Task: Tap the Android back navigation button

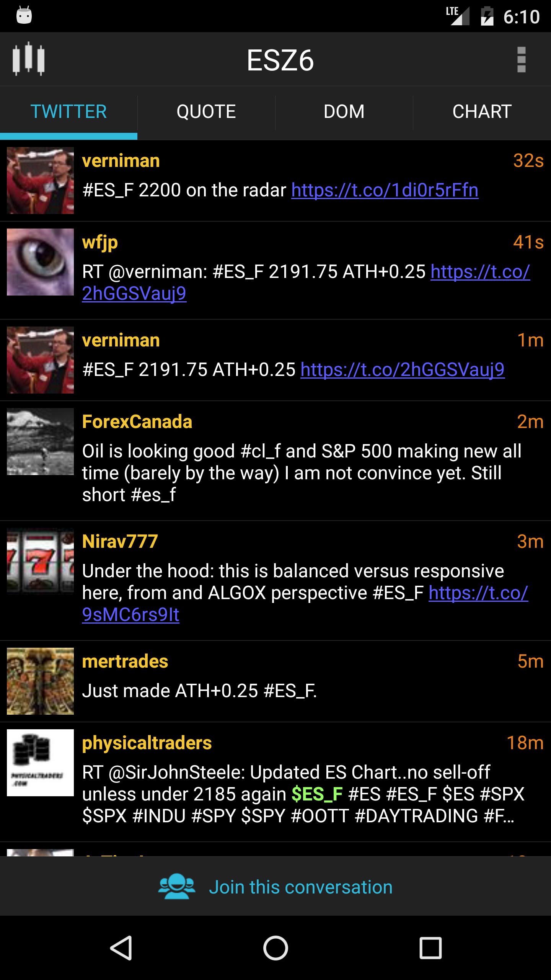Action: [x=121, y=948]
